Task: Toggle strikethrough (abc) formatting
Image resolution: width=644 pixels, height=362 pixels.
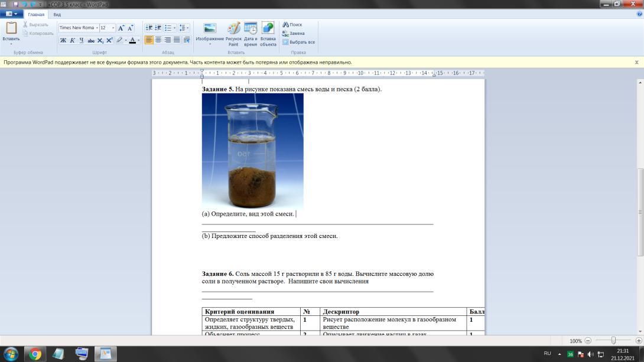Action: point(91,40)
